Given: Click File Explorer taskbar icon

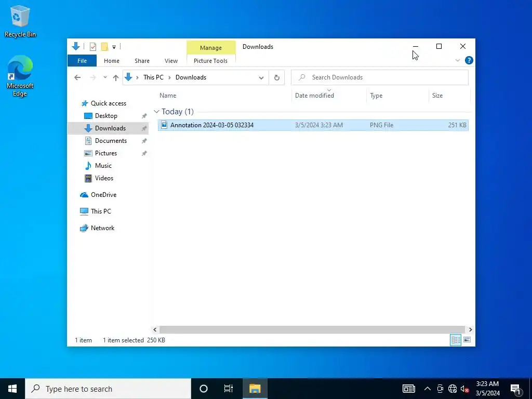Looking at the screenshot, I should tap(255, 389).
